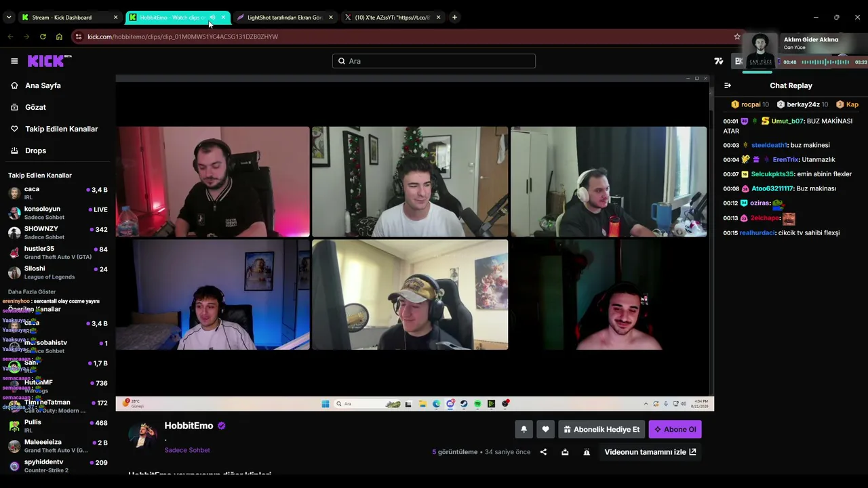The height and width of the screenshot is (488, 868).
Task: Click the Abone Ol button
Action: point(675,429)
